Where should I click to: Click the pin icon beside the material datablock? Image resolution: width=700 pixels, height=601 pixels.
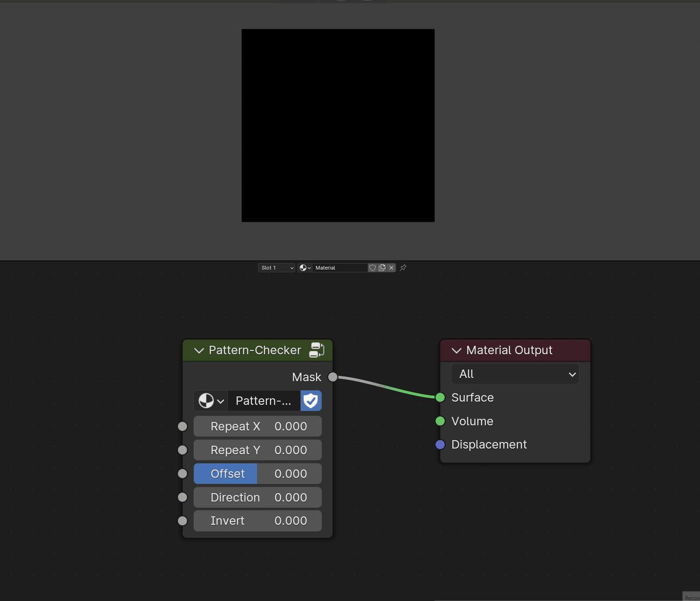(403, 267)
